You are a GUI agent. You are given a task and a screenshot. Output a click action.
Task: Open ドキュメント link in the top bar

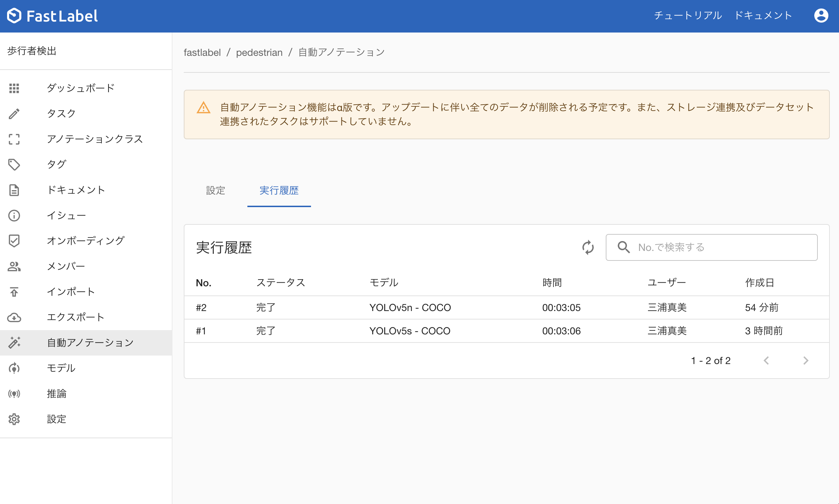(x=763, y=16)
